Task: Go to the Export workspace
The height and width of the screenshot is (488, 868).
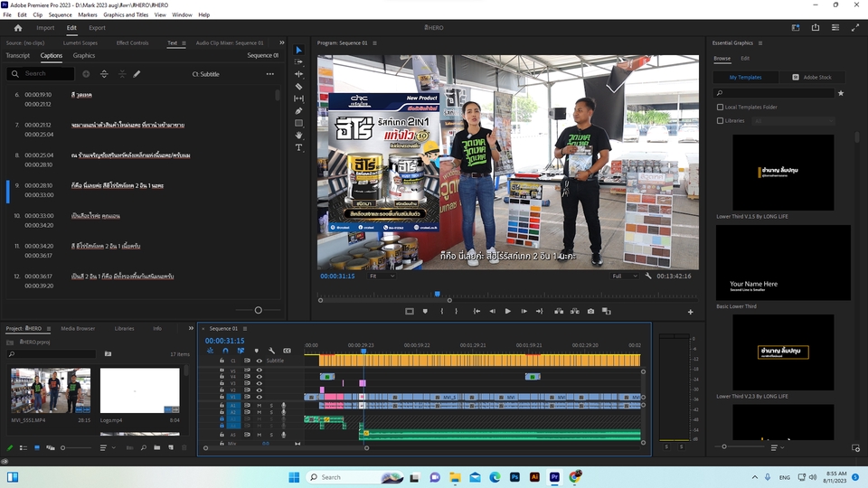Action: 97,28
